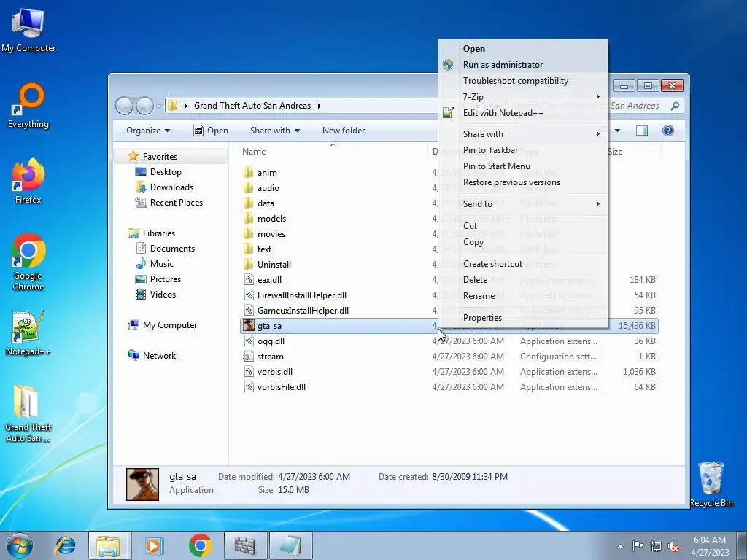This screenshot has width=747, height=560.
Task: Click the Action Center flag icon
Action: [x=638, y=546]
